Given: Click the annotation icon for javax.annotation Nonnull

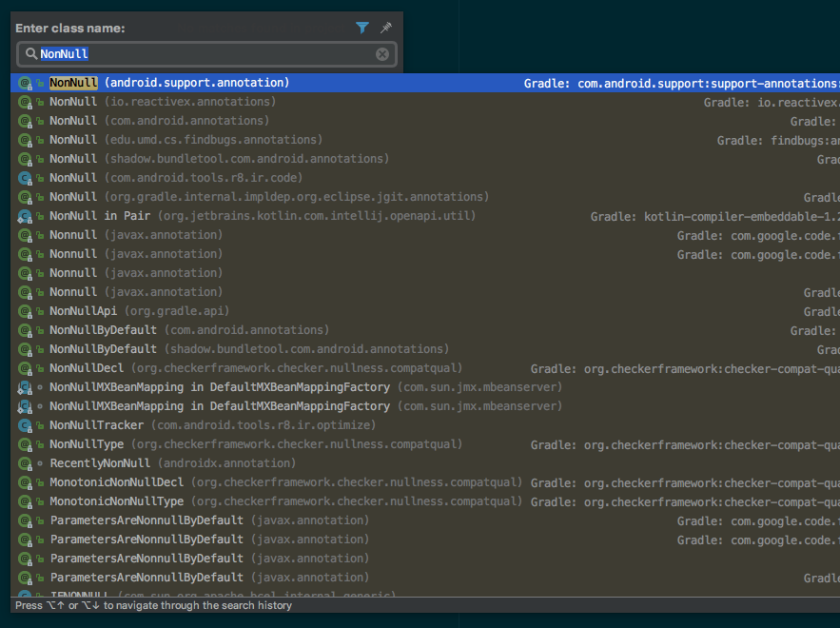Looking at the screenshot, I should (23, 235).
